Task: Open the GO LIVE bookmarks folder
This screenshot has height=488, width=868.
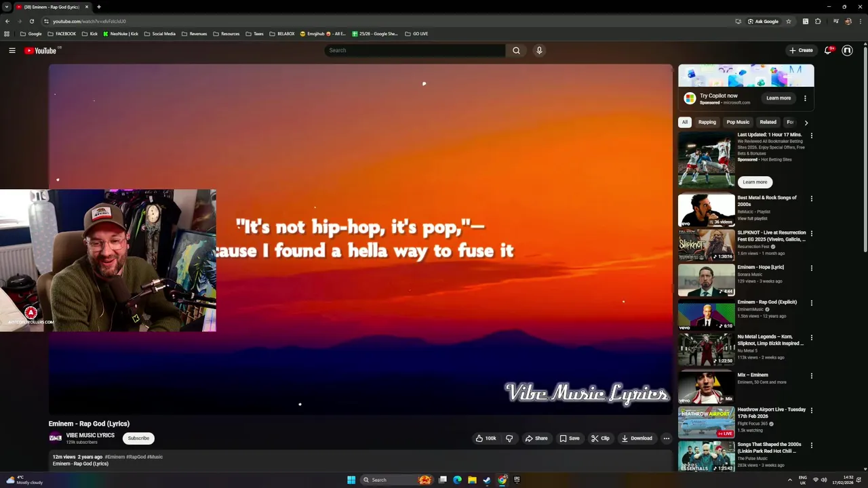Action: 416,34
